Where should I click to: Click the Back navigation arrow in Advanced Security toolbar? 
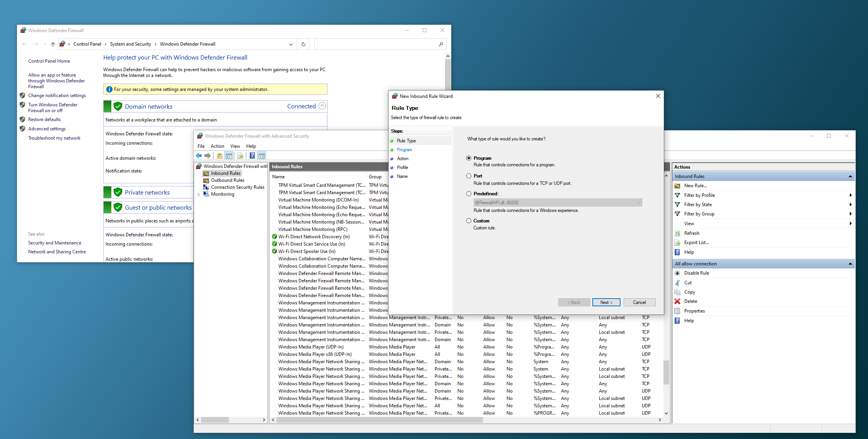(x=199, y=155)
